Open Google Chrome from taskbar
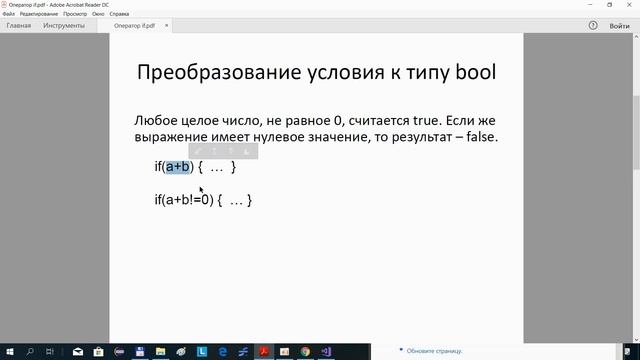 305,351
